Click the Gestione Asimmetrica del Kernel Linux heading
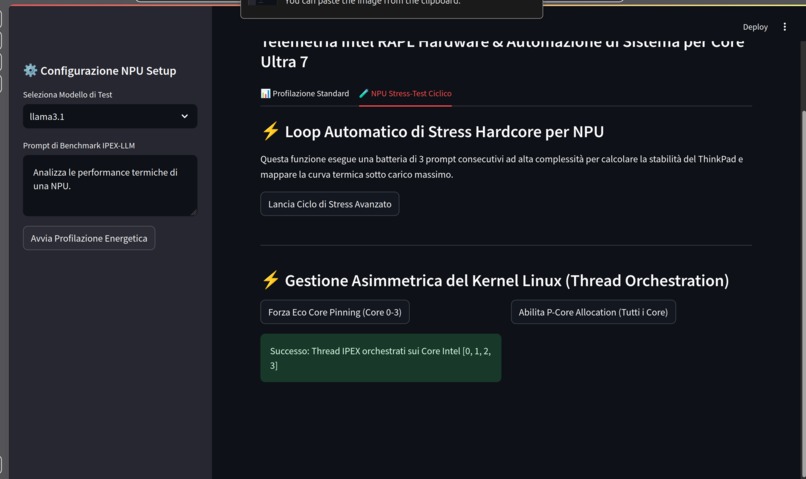This screenshot has width=806, height=479. tap(507, 281)
